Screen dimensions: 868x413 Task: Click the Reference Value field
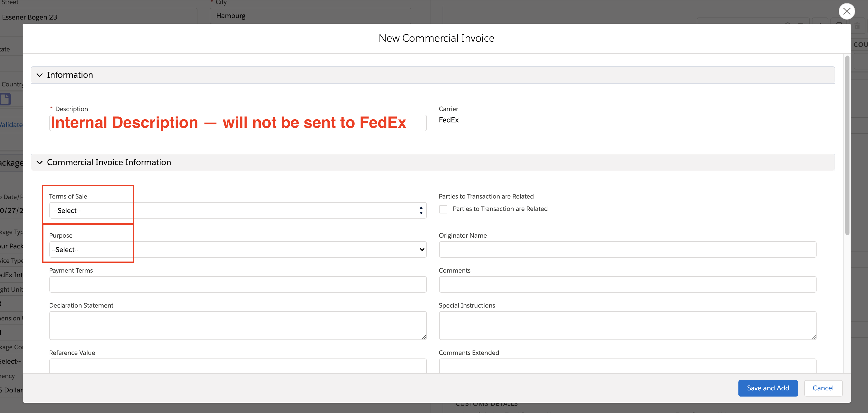pos(238,366)
